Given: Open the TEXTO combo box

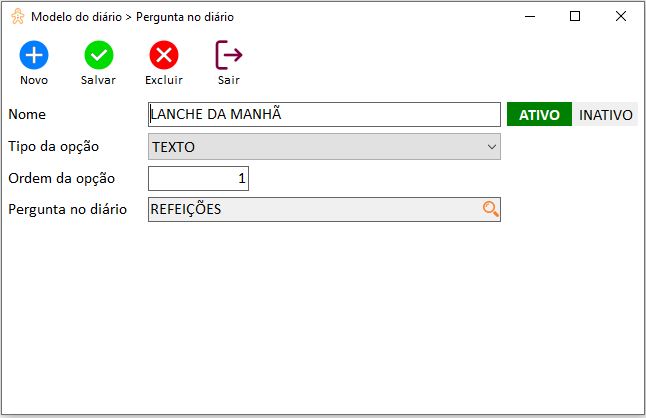Looking at the screenshot, I should pos(324,147).
